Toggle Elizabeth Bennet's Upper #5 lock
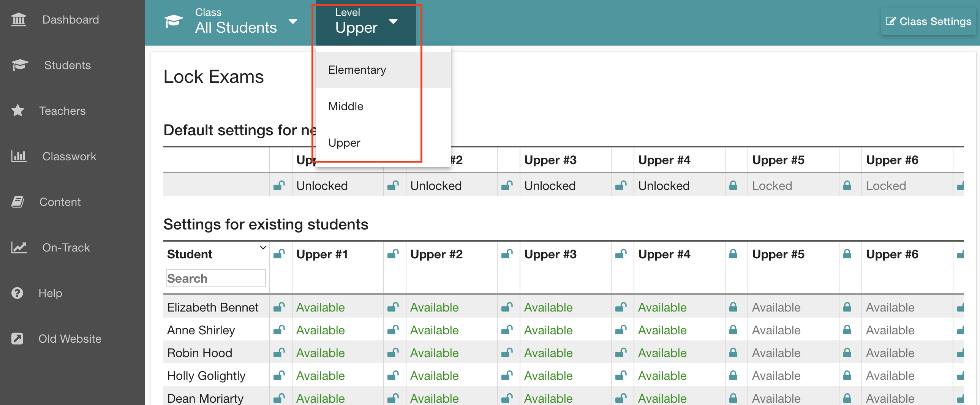This screenshot has width=980, height=405. point(733,307)
